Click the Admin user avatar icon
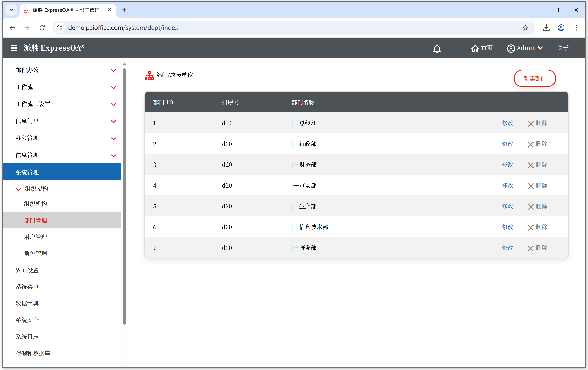The width and height of the screenshot is (588, 370). (x=511, y=48)
